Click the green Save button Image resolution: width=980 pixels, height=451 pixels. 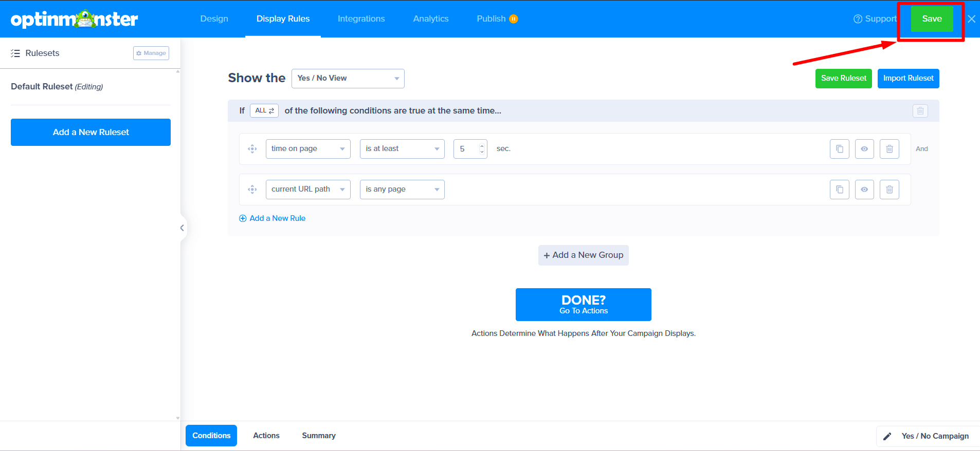click(932, 19)
